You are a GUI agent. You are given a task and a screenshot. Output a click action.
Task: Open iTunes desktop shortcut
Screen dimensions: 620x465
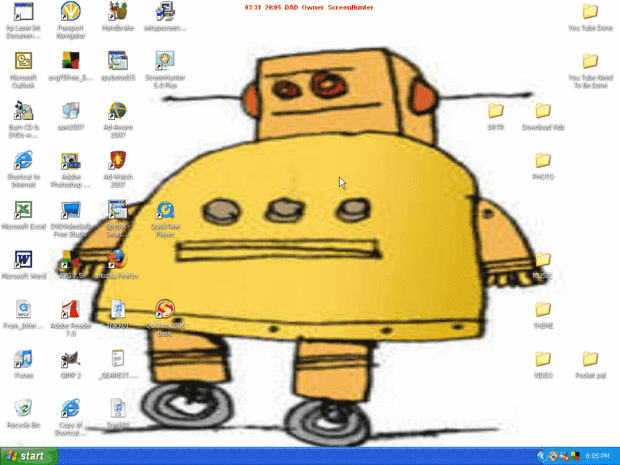pyautogui.click(x=23, y=359)
